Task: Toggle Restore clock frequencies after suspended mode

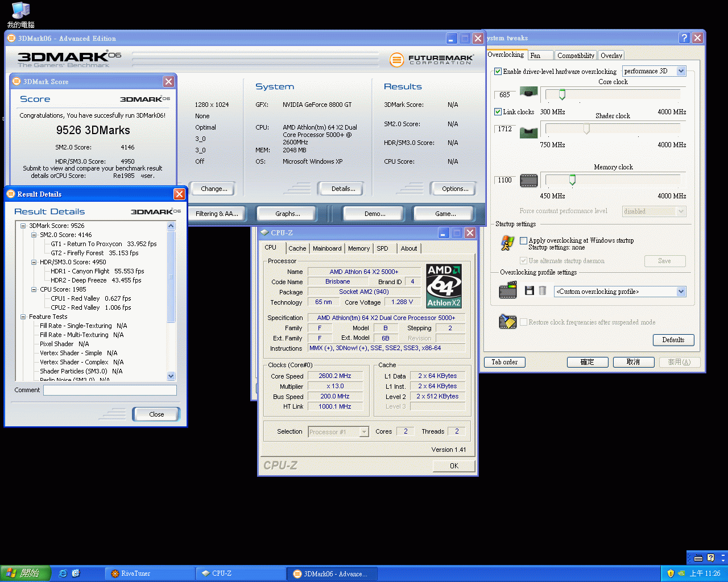Action: [523, 322]
